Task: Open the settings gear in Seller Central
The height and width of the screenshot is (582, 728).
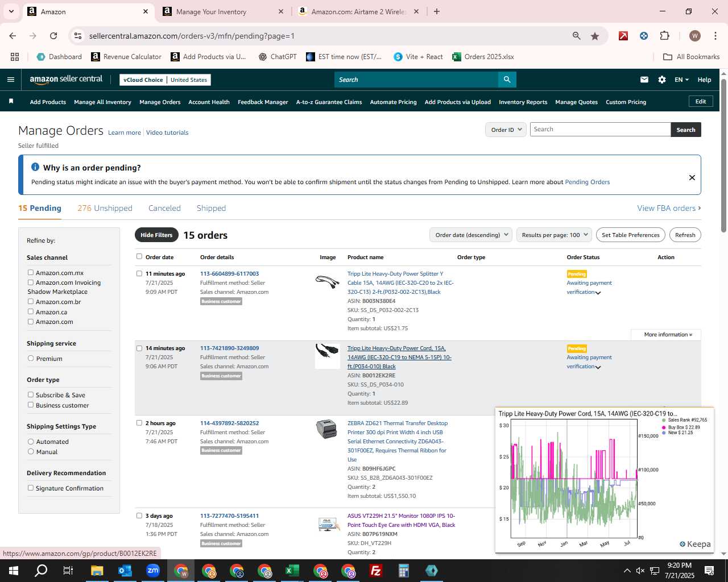Action: pos(662,80)
